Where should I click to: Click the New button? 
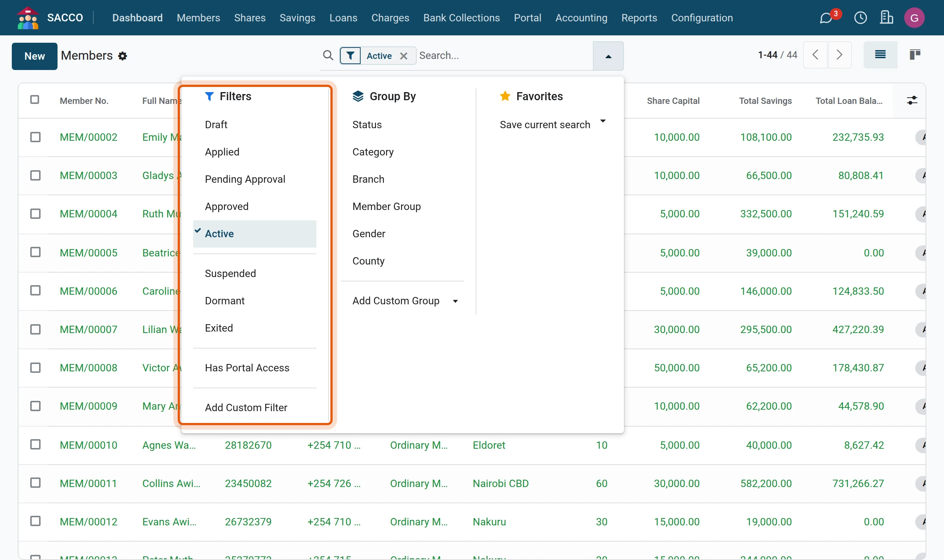(x=34, y=56)
